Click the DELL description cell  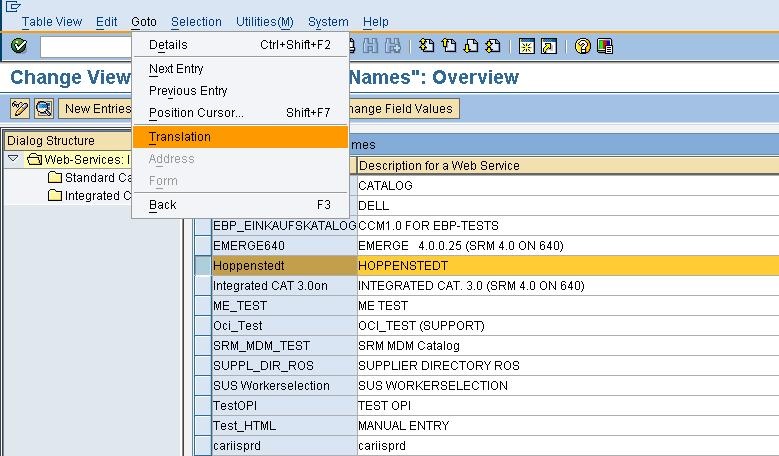pyautogui.click(x=568, y=206)
